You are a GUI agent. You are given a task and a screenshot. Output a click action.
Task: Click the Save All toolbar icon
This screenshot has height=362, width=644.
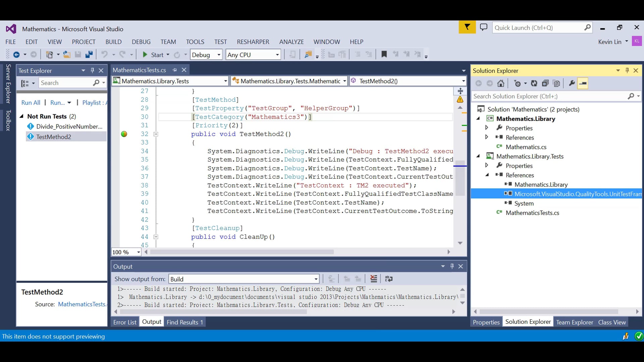89,55
